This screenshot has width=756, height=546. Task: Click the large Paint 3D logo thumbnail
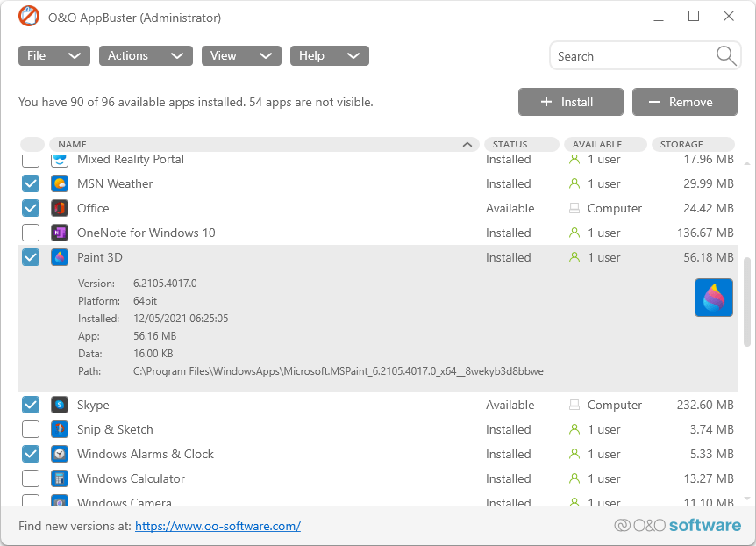point(714,298)
